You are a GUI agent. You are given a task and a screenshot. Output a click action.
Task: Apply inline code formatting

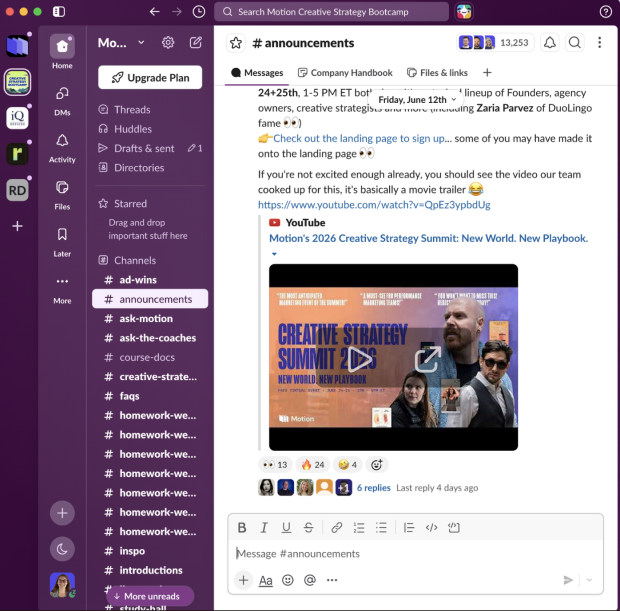tap(431, 527)
